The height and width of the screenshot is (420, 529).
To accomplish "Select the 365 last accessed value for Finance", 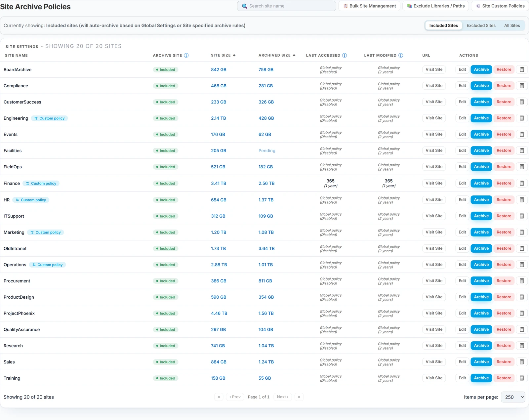I will [331, 181].
